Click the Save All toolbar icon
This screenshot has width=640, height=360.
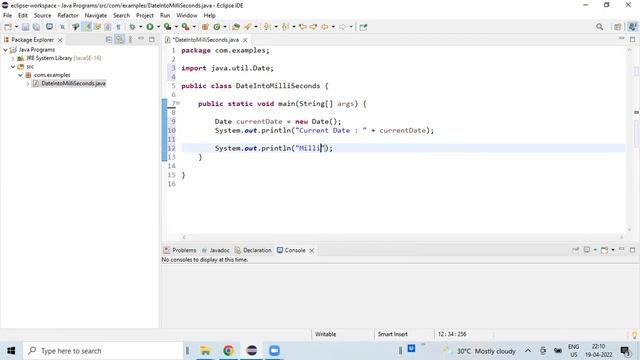tap(36, 27)
